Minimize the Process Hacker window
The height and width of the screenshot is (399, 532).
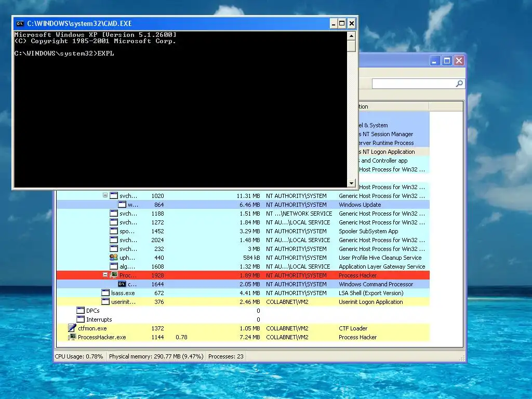(x=435, y=61)
